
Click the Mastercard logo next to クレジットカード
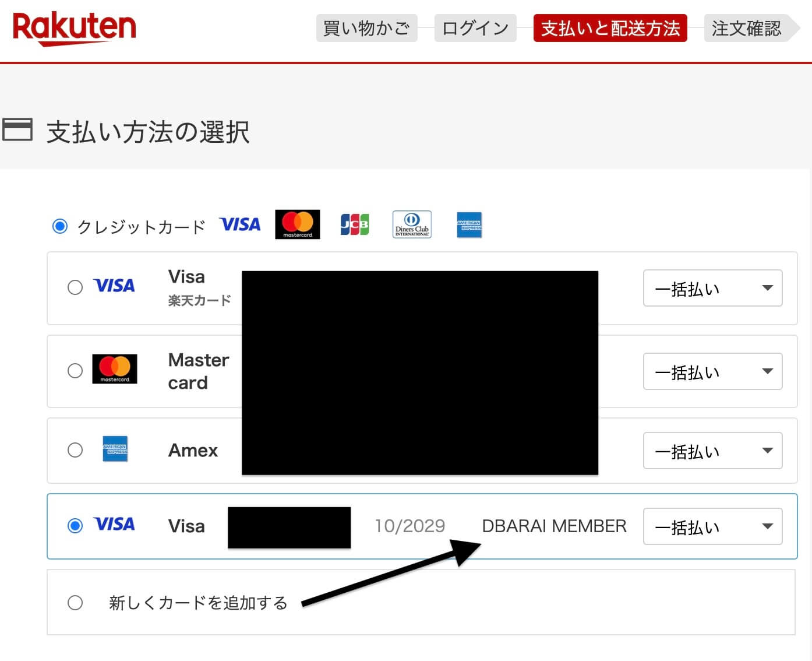coord(298,224)
